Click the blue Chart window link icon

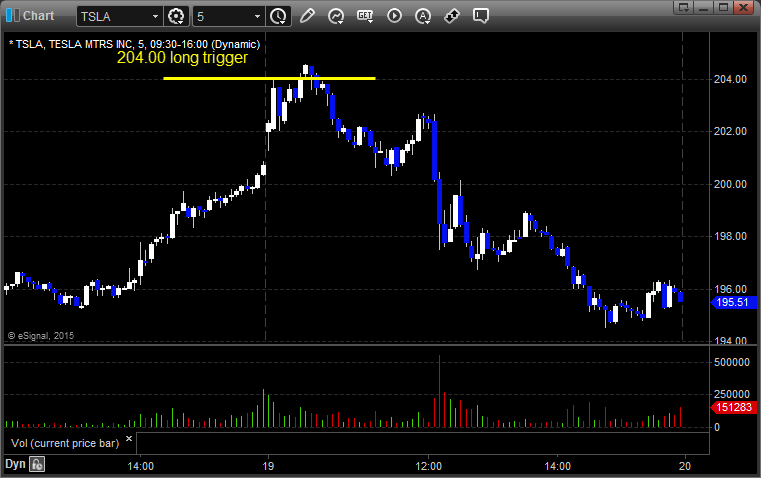[x=13, y=16]
